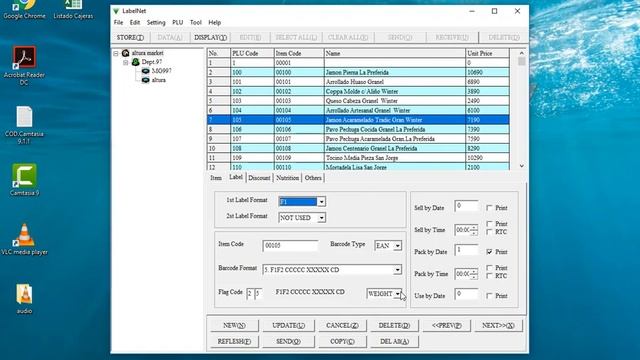Viewport: 640px width, 360px height.
Task: Click the CANCEL button
Action: coord(342,326)
